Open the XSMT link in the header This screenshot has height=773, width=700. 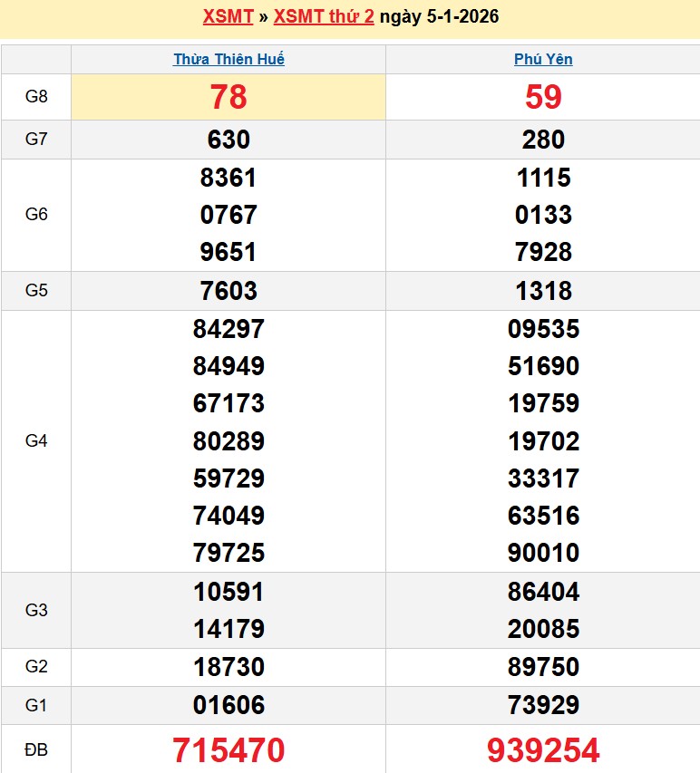228,16
